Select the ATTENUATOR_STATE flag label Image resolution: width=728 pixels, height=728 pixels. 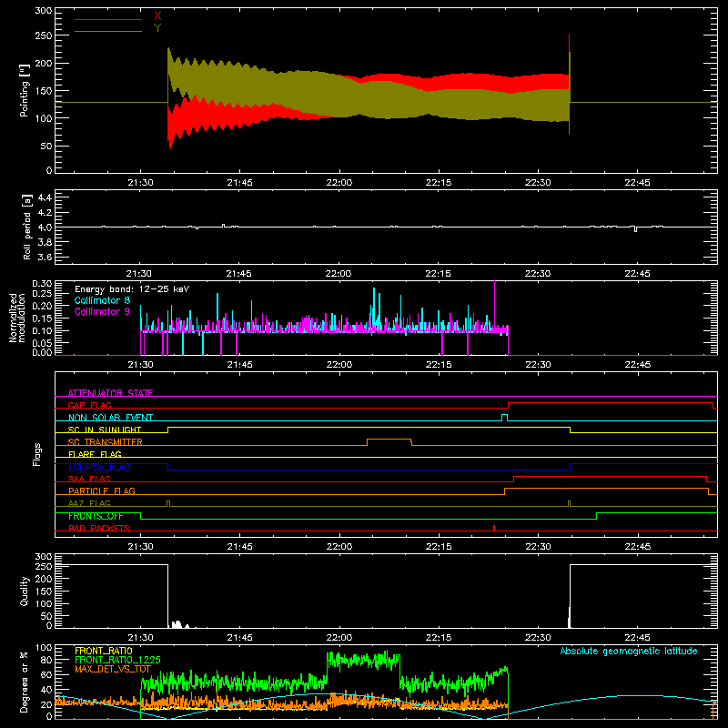(x=110, y=393)
